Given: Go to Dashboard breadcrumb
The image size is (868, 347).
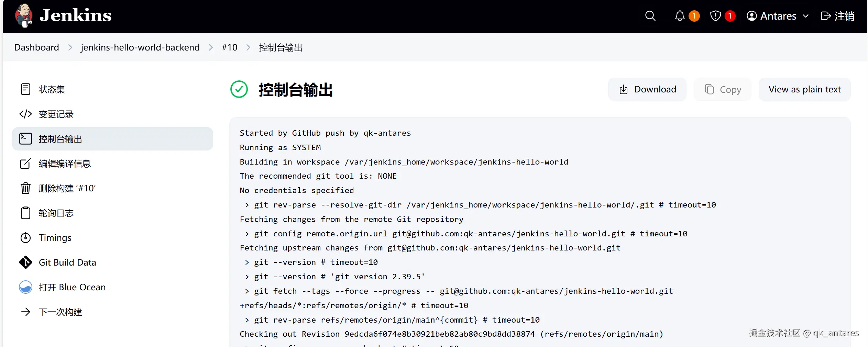Looking at the screenshot, I should tap(37, 47).
